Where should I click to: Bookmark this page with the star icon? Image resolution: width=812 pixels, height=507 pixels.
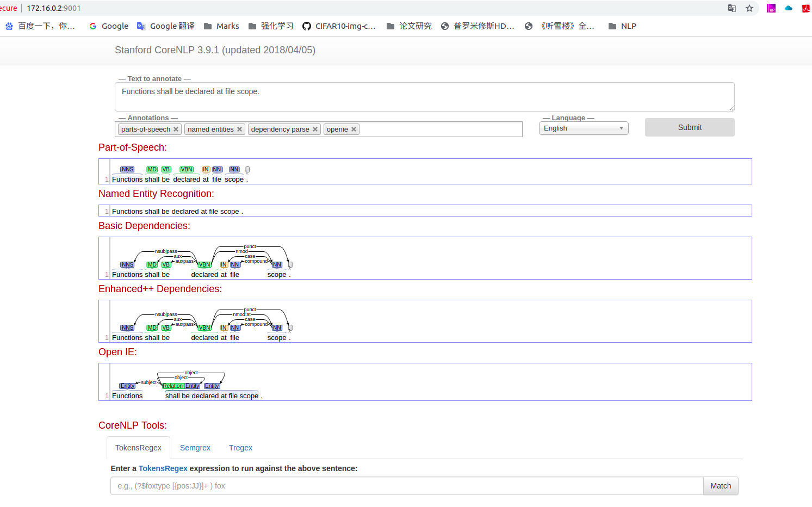click(749, 8)
